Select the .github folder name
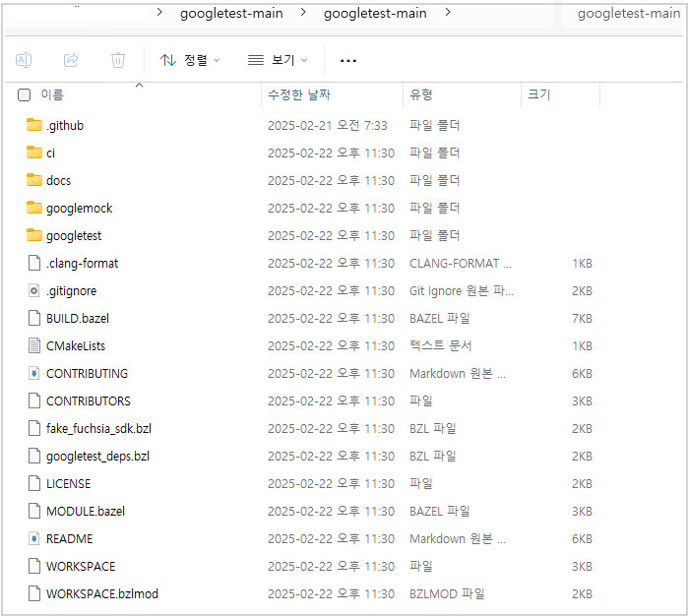Viewport: 688px width, 616px height. coord(65,126)
